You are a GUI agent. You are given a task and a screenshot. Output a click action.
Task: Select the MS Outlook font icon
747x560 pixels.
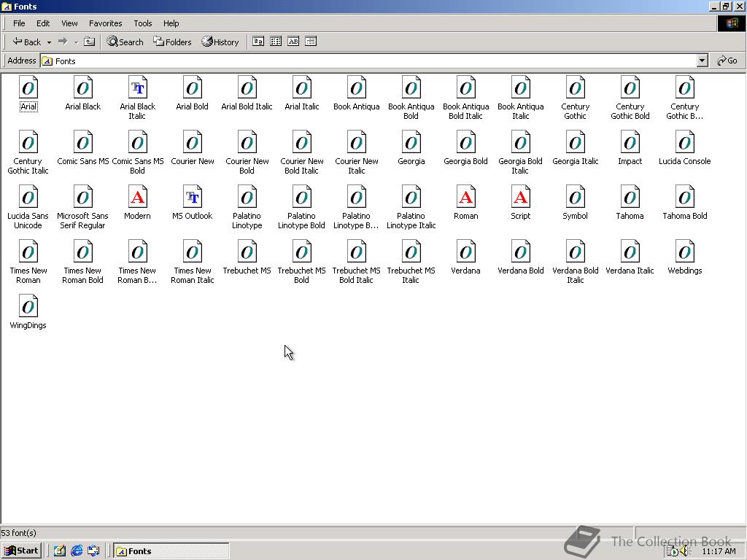click(x=192, y=203)
